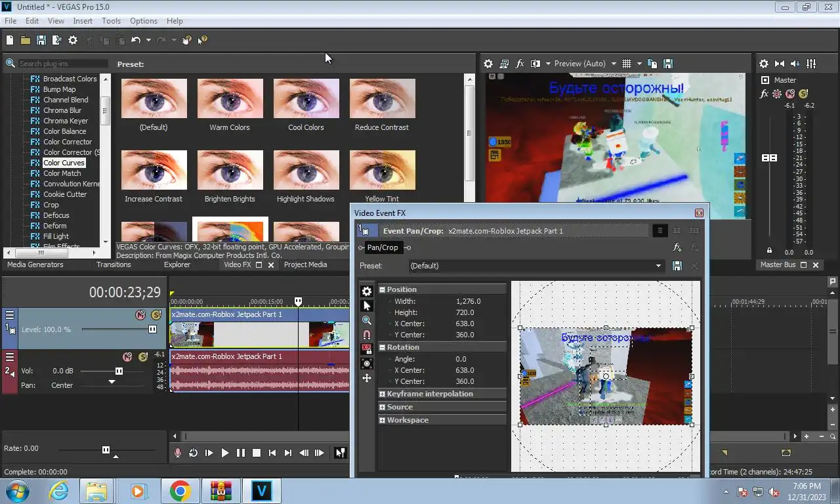Select the Color Corrector plug-in

point(68,142)
